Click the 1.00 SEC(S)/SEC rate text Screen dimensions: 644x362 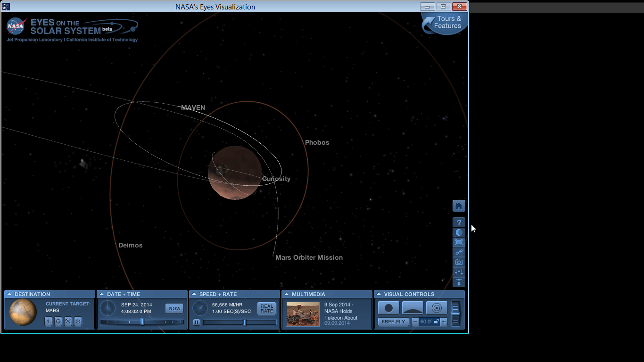231,312
